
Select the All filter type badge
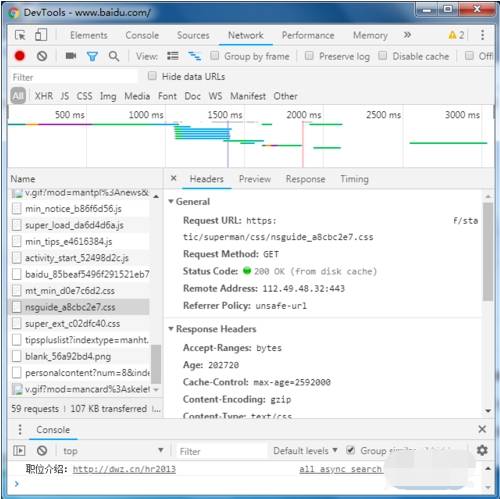[x=18, y=96]
